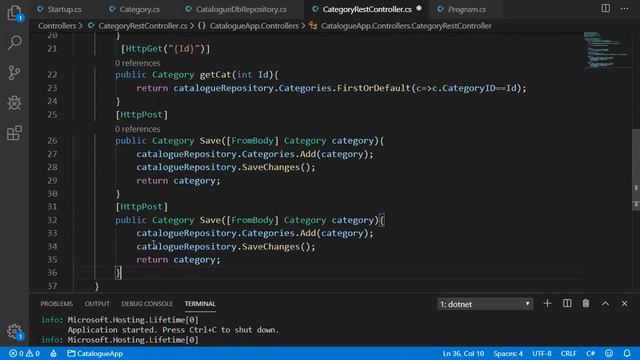Open the Manage settings gear
The image size is (640, 360).
[x=15, y=331]
